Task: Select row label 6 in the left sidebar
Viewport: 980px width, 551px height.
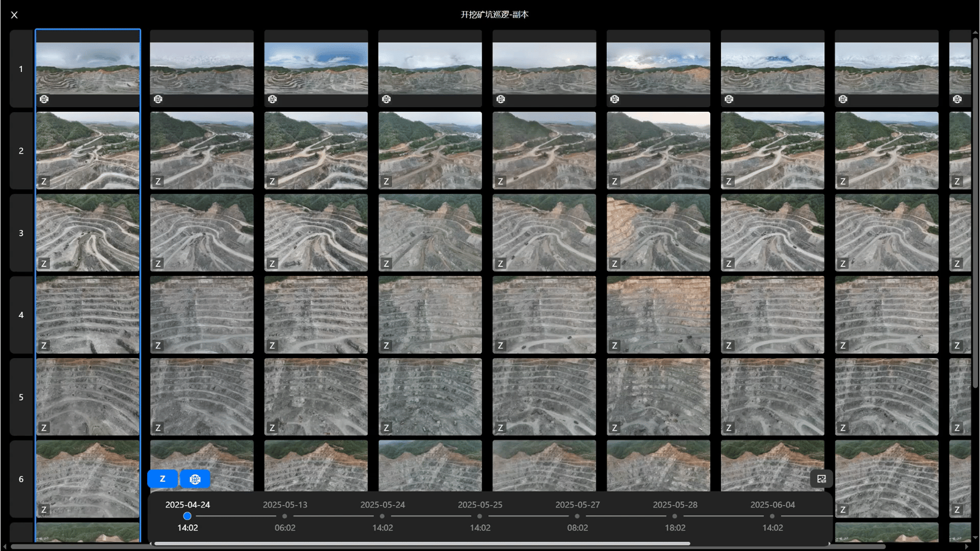Action: (x=21, y=479)
